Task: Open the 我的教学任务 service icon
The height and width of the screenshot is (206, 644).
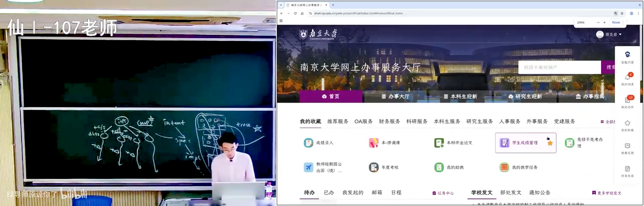Action: point(505,167)
